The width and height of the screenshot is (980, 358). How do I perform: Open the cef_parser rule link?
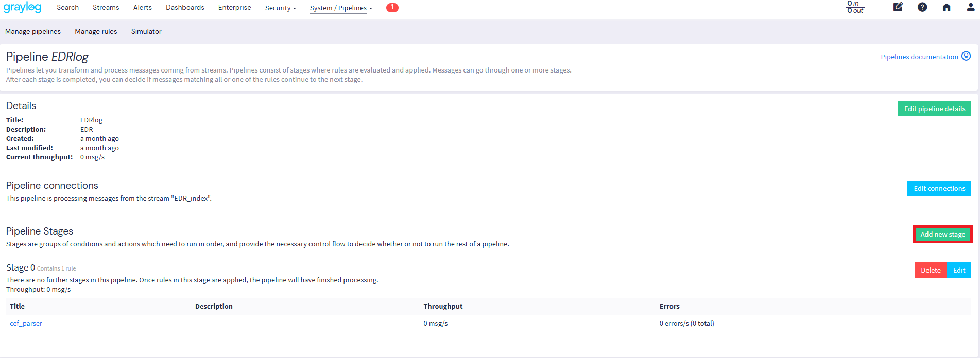pos(26,323)
